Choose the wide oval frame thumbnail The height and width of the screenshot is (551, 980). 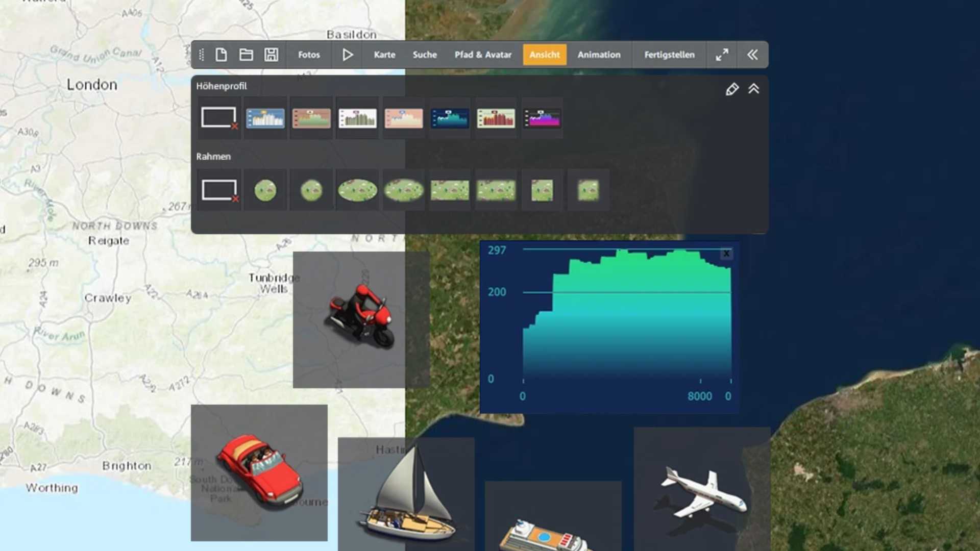tap(357, 190)
